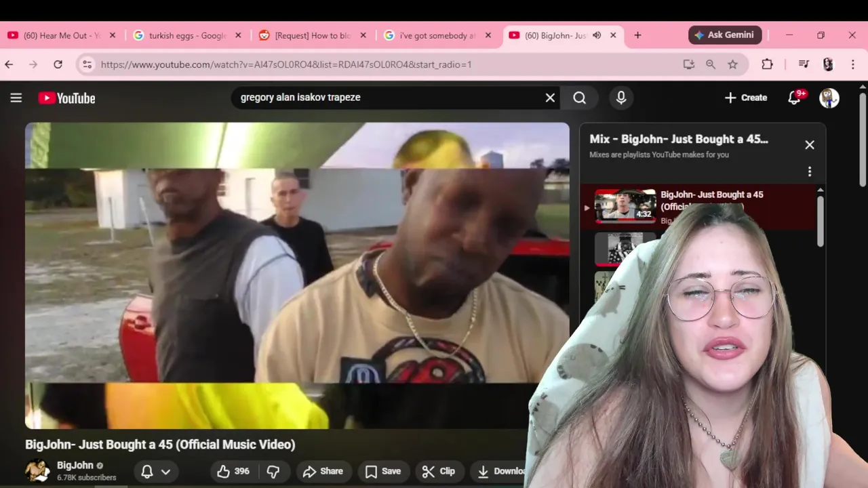Viewport: 868px width, 488px height.
Task: Open the Create button
Action: (746, 98)
